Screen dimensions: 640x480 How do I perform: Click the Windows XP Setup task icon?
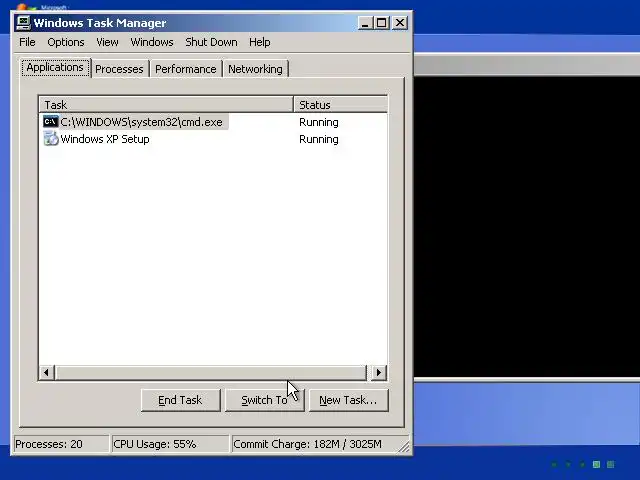pos(51,139)
